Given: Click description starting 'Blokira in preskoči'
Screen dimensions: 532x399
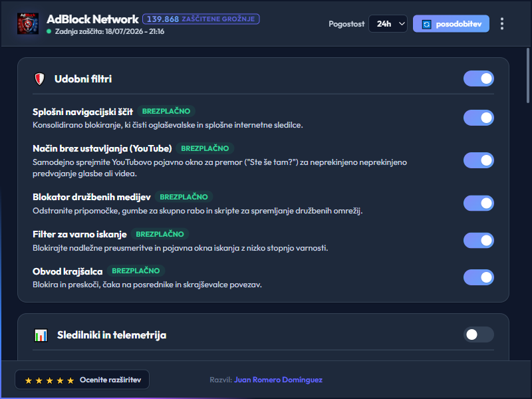Looking at the screenshot, I should tap(147, 285).
